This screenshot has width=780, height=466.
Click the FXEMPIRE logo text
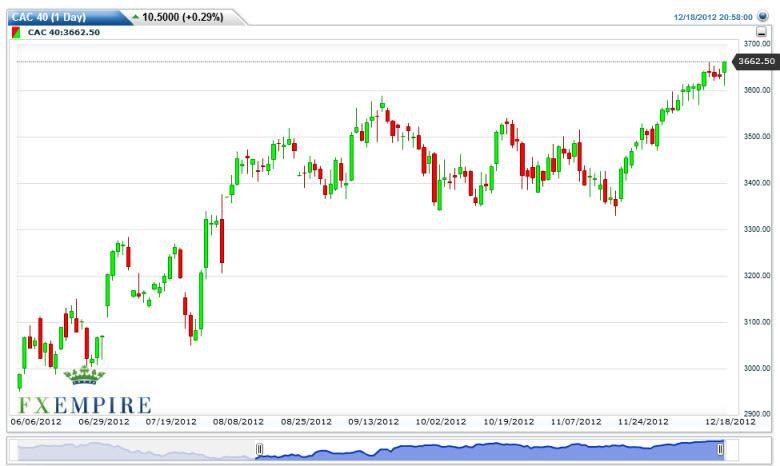coord(84,405)
